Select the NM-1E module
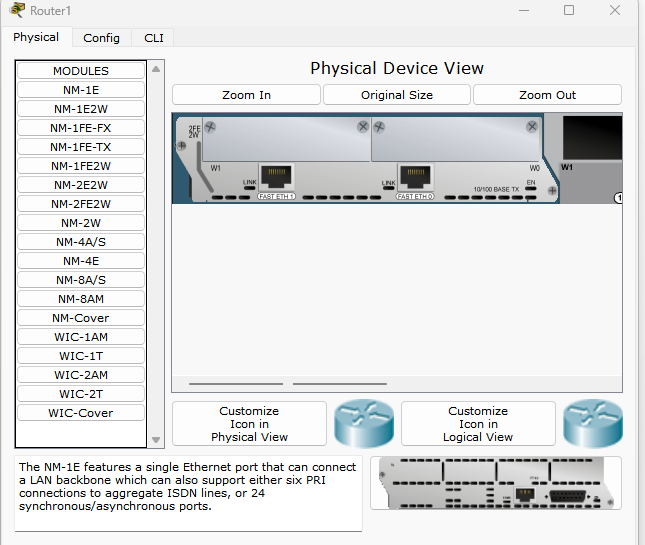 (x=81, y=90)
